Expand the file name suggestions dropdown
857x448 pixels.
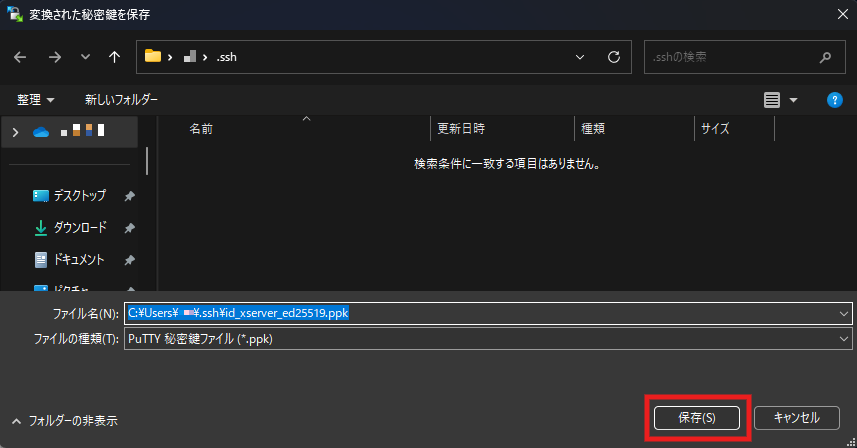point(845,313)
